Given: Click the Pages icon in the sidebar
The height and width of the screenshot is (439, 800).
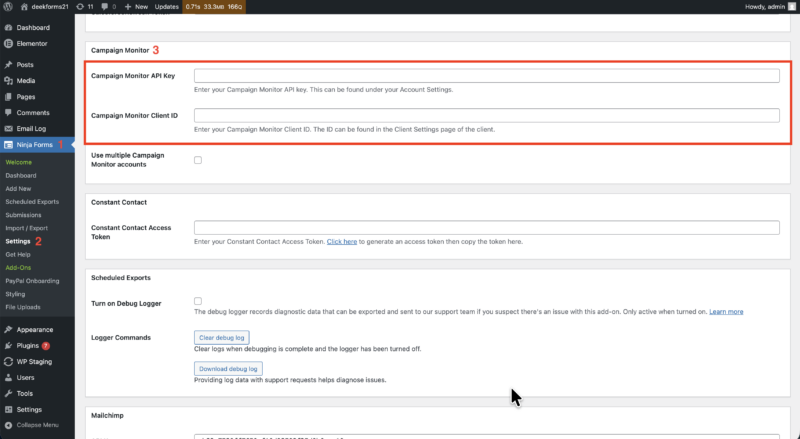Looking at the screenshot, I should click(8, 96).
